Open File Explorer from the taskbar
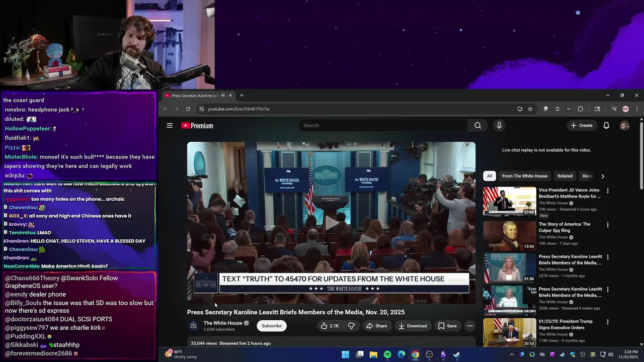 [x=373, y=354]
